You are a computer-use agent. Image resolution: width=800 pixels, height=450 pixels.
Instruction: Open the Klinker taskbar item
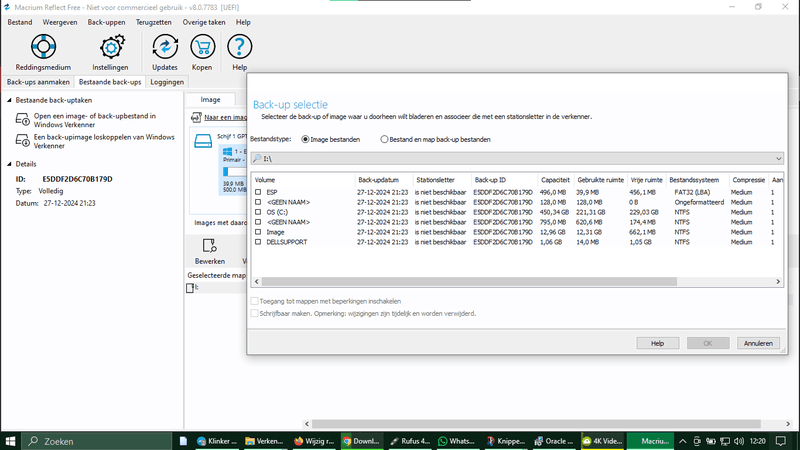coord(217,441)
